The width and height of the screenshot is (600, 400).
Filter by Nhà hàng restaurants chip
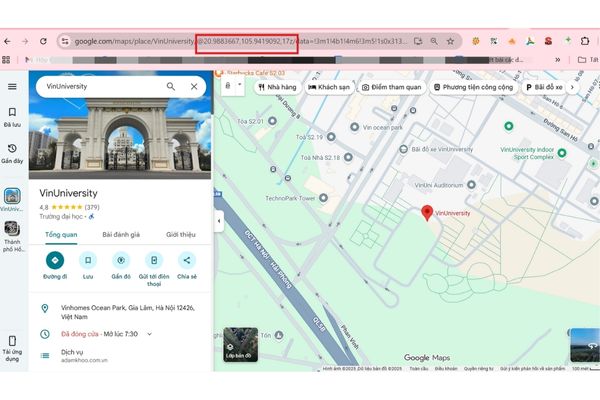point(277,87)
